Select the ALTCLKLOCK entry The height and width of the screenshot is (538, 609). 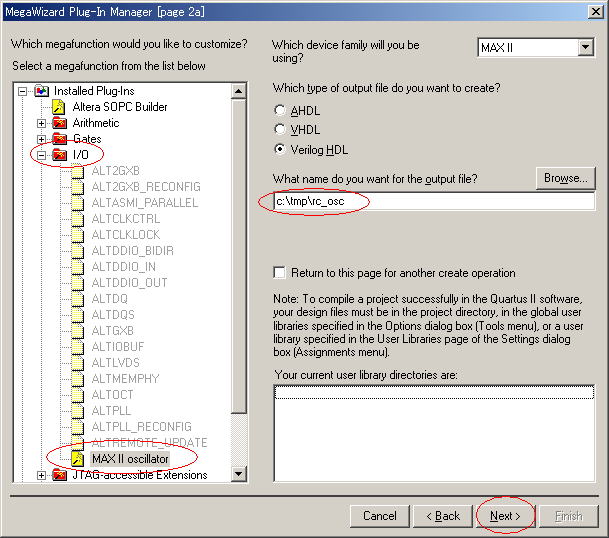126,235
